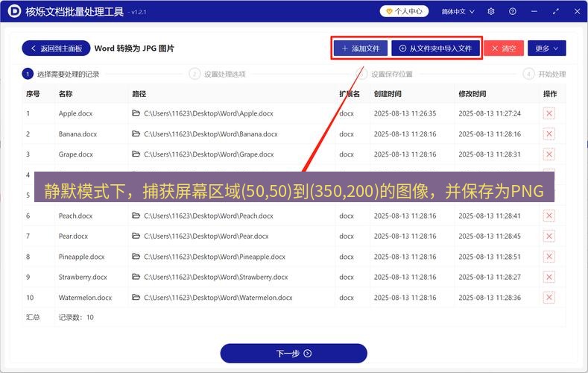Open the 个人中心 personal center
The width and height of the screenshot is (588, 373).
[404, 11]
